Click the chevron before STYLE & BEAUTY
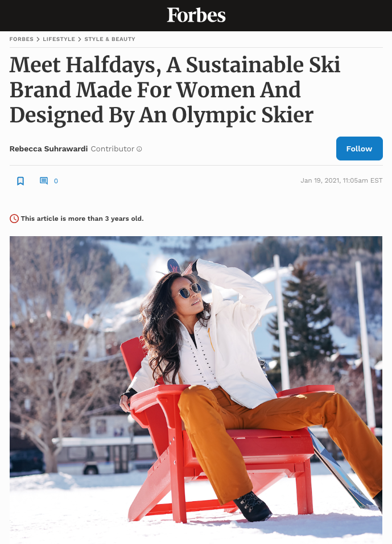 tap(80, 39)
